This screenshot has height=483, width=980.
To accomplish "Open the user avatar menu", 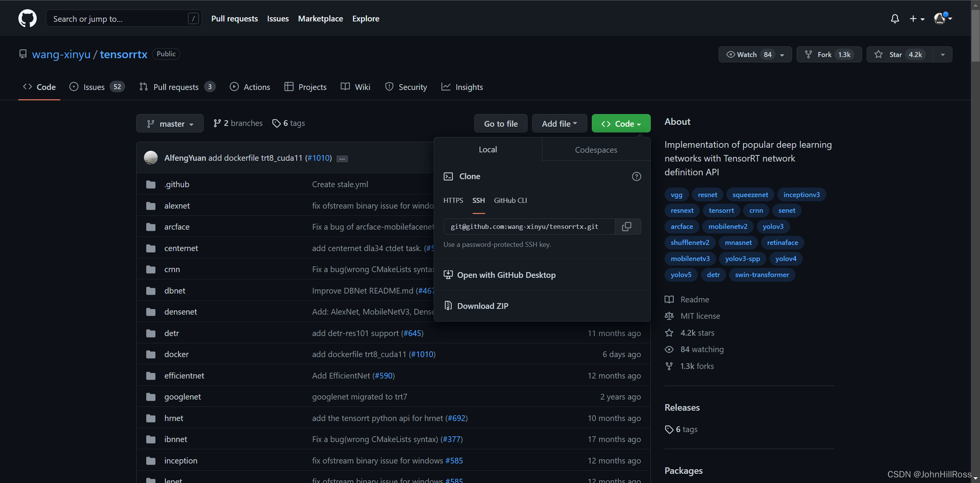I will pyautogui.click(x=942, y=18).
